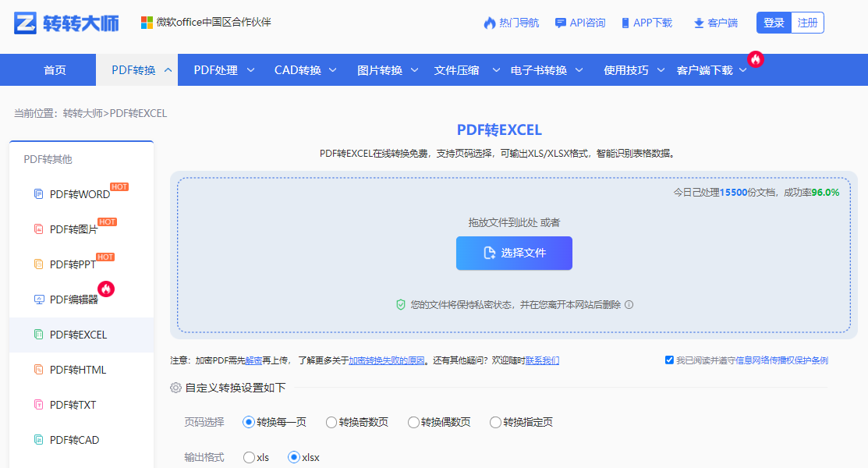The width and height of the screenshot is (868, 468).
Task: Open the PDF转换 navigation tab
Action: tap(136, 70)
